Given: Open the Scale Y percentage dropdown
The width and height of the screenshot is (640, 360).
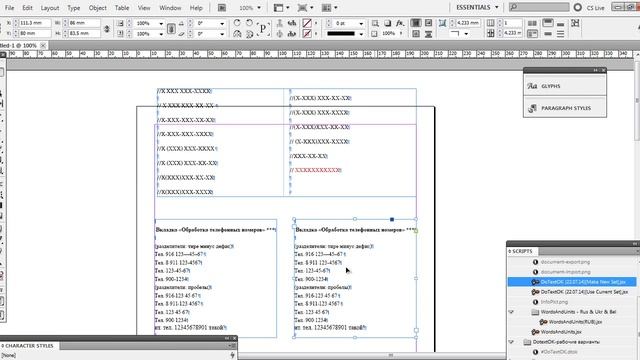Looking at the screenshot, I should [x=161, y=34].
